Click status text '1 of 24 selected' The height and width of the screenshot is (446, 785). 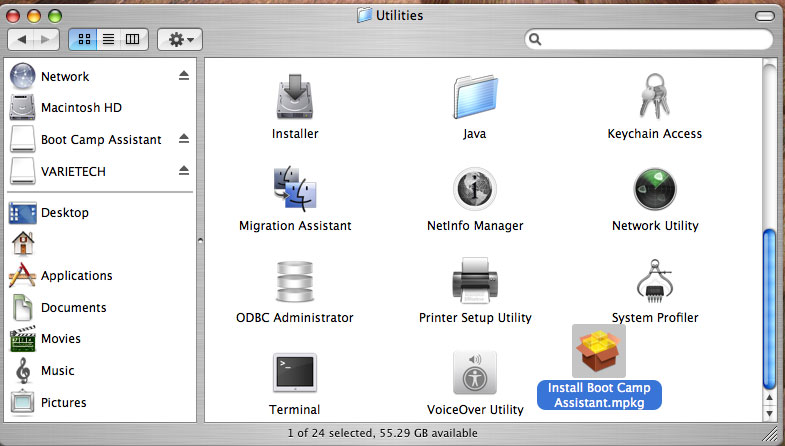coord(330,433)
